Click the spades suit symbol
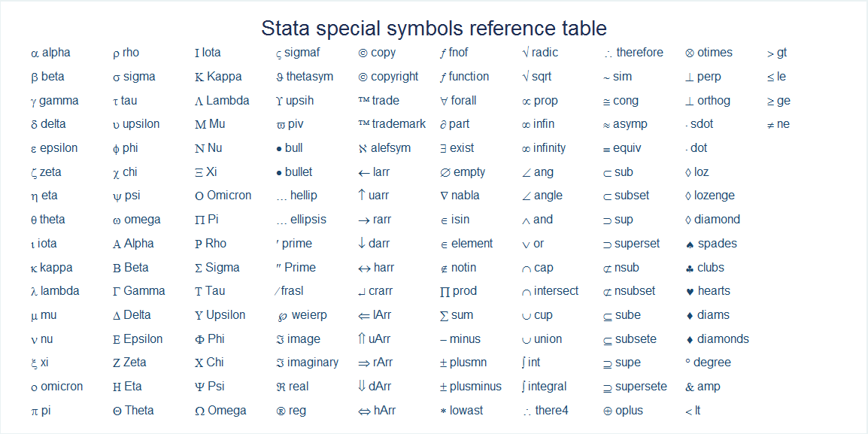Image resolution: width=868 pixels, height=434 pixels. coord(689,244)
